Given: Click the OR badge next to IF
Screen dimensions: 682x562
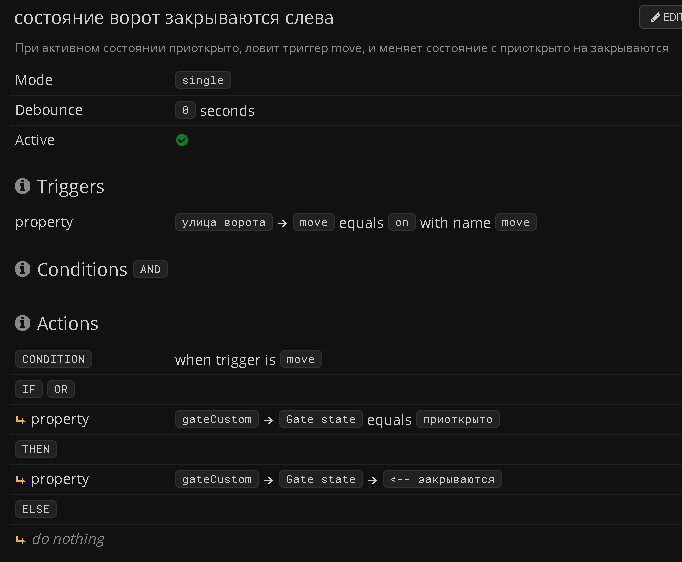Looking at the screenshot, I should (61, 389).
